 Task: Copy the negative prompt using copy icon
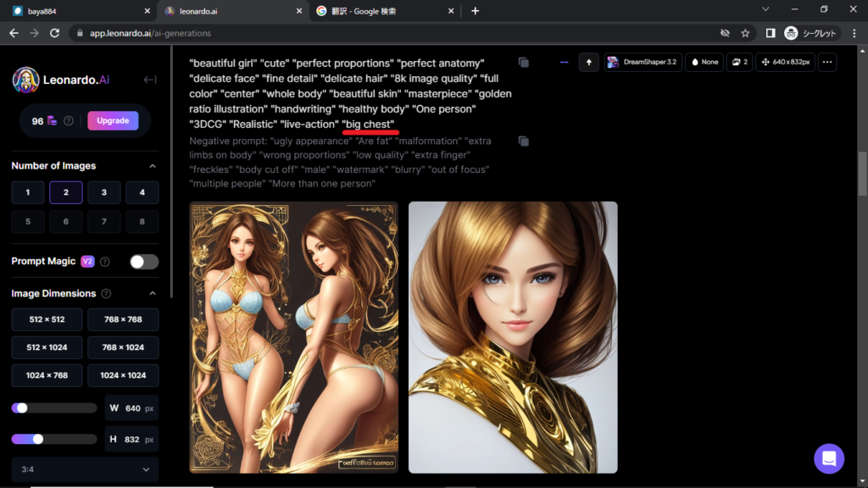[523, 141]
